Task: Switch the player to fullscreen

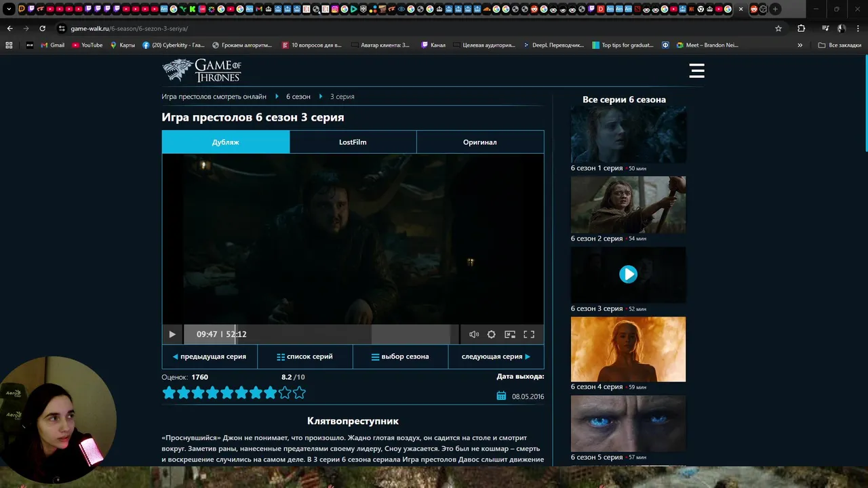Action: point(529,334)
